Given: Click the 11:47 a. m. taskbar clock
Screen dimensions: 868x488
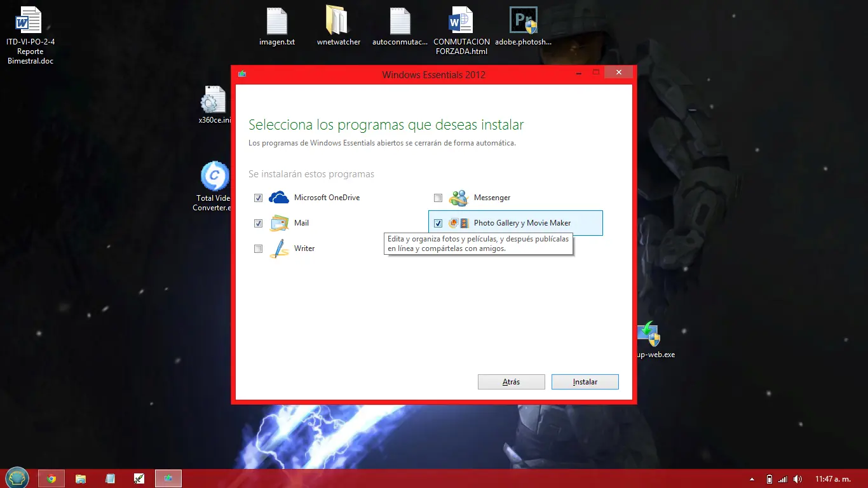Looking at the screenshot, I should (833, 479).
